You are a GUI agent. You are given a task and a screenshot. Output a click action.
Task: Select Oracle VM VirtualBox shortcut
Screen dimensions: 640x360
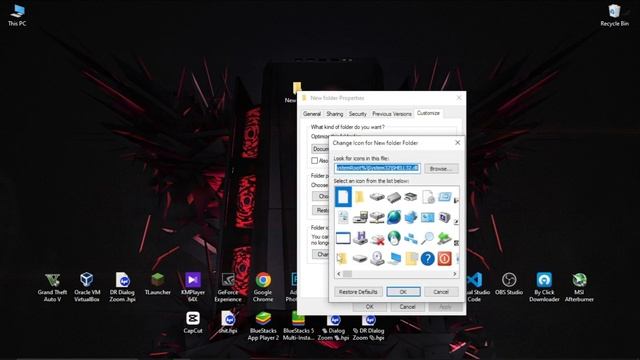click(x=87, y=287)
